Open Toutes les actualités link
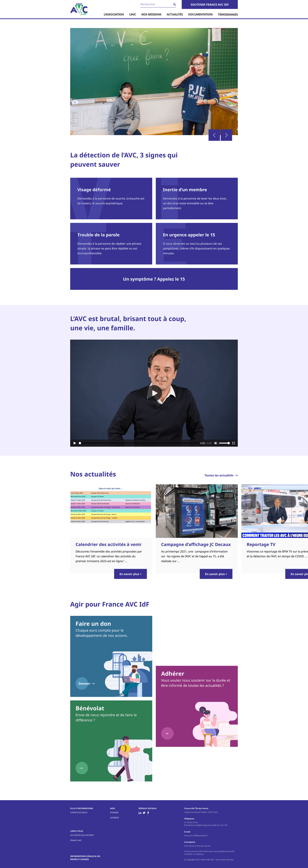This screenshot has height=868, width=308. [x=221, y=476]
